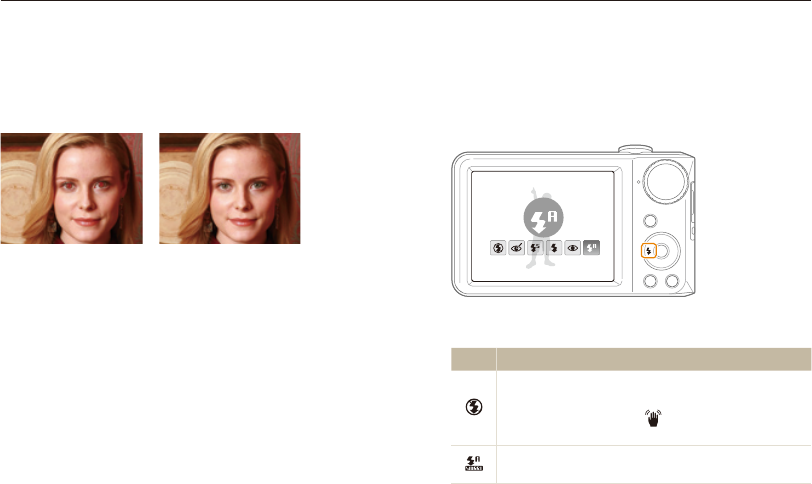Click the shaking hand camera-shake warning icon
The image size is (812, 484).
(653, 418)
